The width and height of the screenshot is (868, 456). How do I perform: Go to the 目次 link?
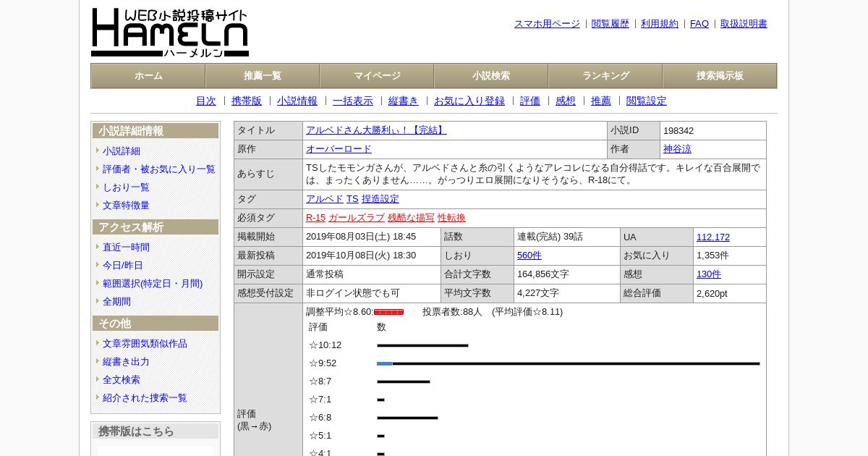point(206,101)
